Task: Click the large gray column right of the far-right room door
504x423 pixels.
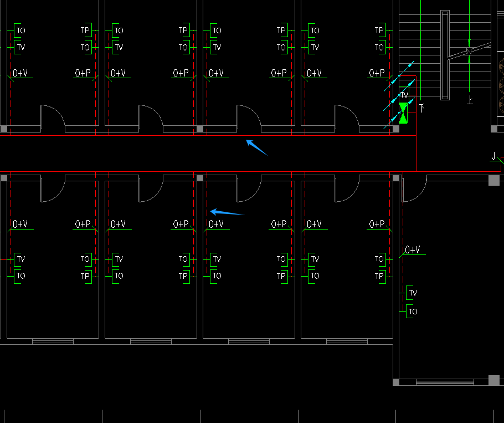Action: pos(494,180)
